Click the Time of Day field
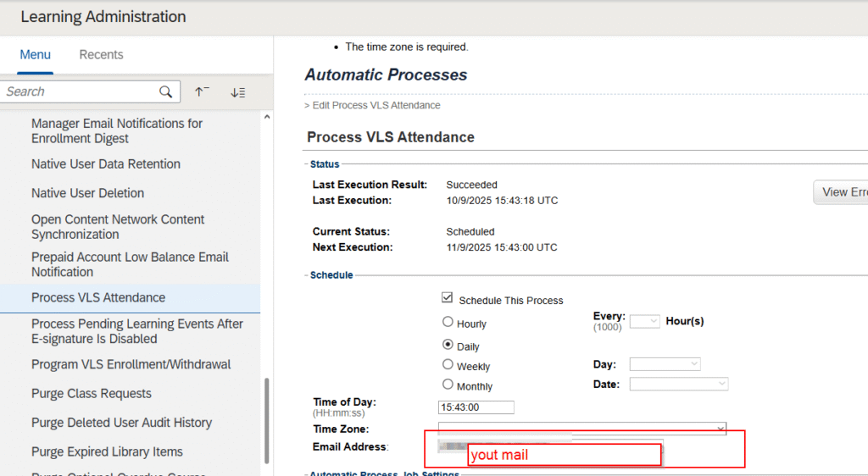 (x=476, y=407)
